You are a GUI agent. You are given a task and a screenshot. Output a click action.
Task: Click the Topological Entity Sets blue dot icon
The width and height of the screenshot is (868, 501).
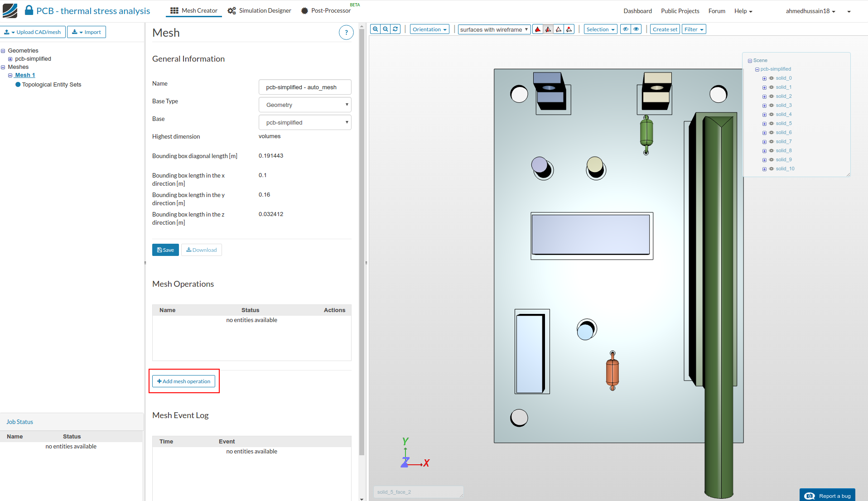tap(18, 84)
